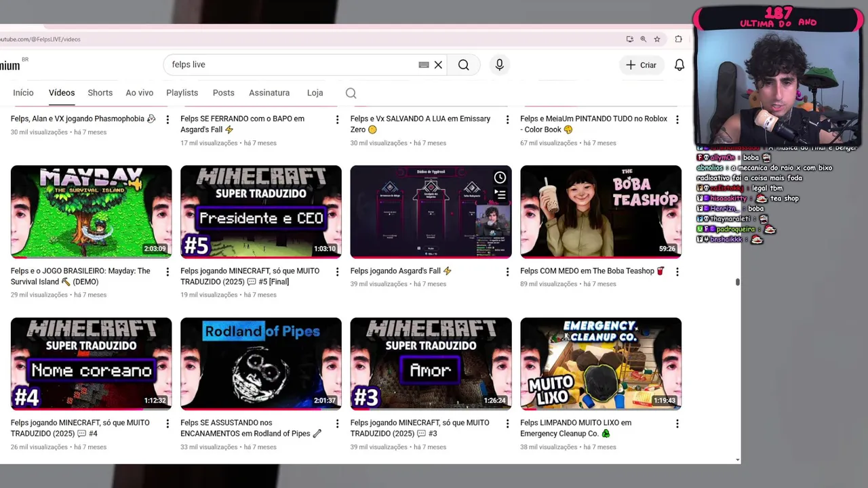Play the Minecraft 'Presidente e CEO' #5 thumbnail

point(261,211)
